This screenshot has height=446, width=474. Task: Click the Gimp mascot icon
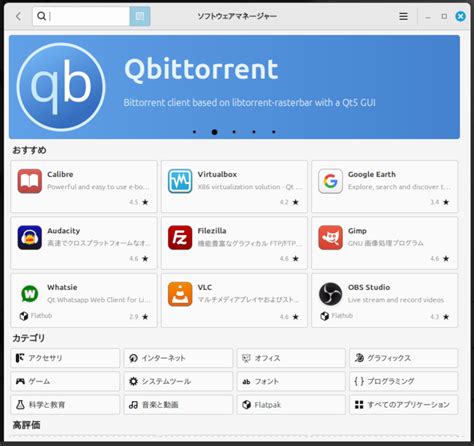tap(330, 238)
